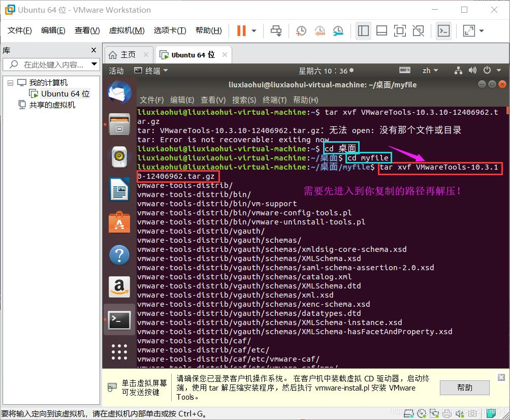Close the terminal window with red button

502,84
